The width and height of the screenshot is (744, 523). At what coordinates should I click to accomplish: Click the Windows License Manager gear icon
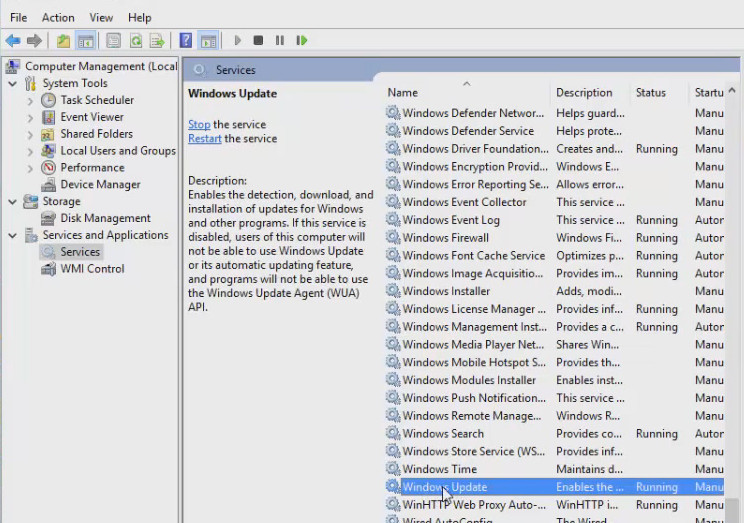coord(393,308)
